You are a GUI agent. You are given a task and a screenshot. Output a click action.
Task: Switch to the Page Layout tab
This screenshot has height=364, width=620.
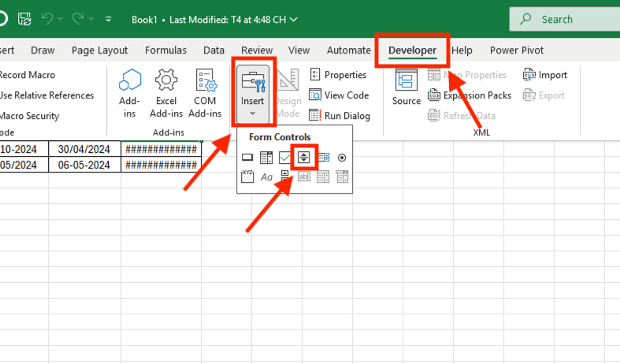click(x=99, y=50)
